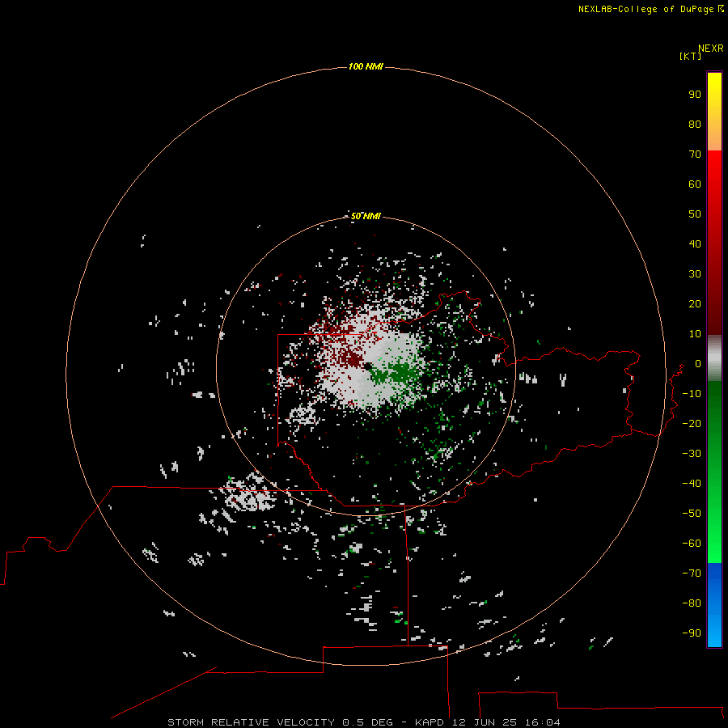Select the 70 knot scale label

click(x=695, y=154)
